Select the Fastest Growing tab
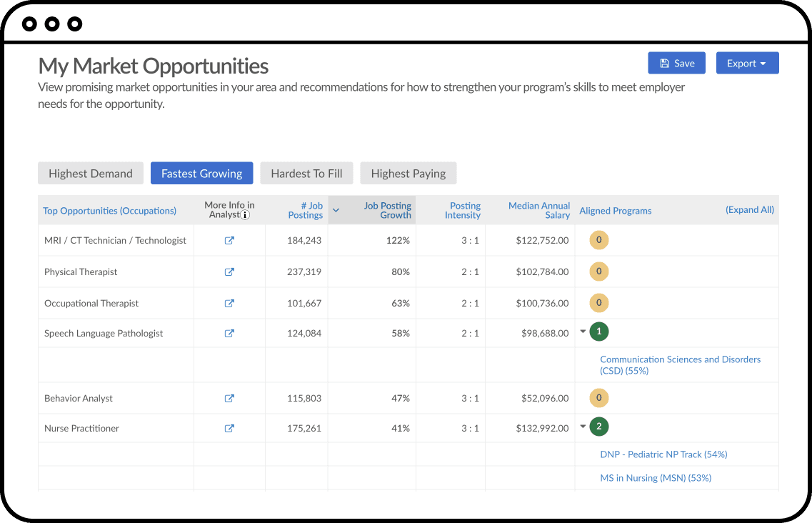Screen dimensions: 812x523 point(202,173)
